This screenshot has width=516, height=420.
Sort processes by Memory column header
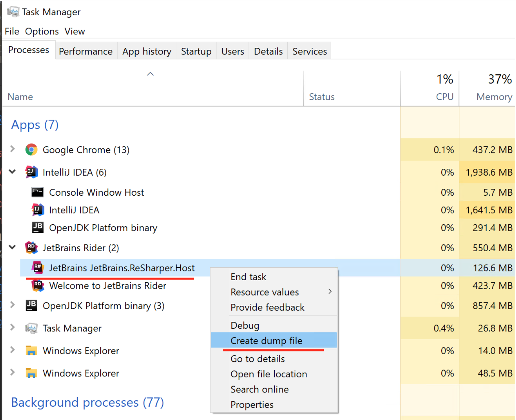(x=494, y=97)
